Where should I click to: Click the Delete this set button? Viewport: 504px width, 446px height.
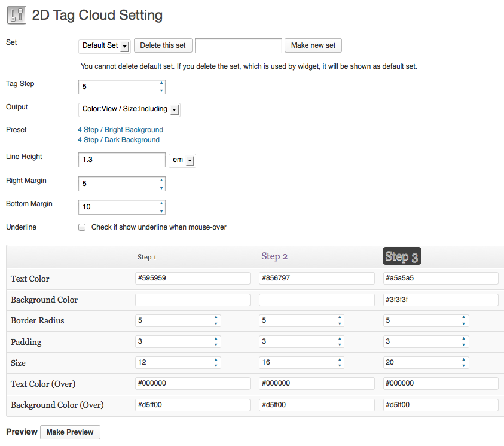pyautogui.click(x=163, y=45)
